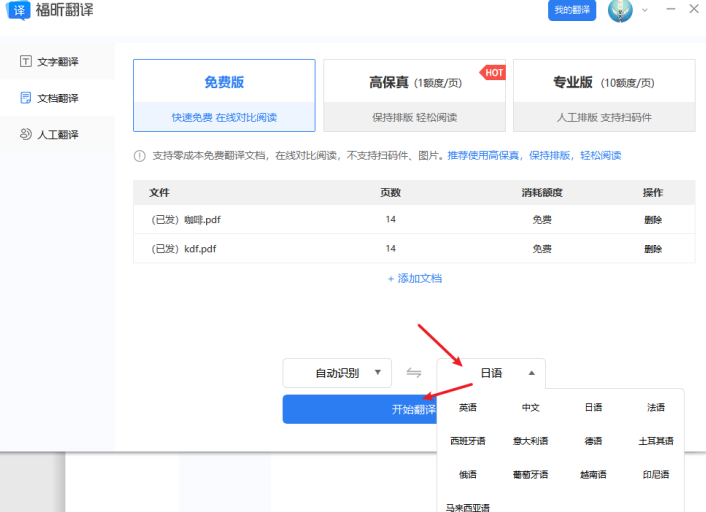This screenshot has height=512, width=706.
Task: Click the 页数 column header
Action: [x=390, y=193]
